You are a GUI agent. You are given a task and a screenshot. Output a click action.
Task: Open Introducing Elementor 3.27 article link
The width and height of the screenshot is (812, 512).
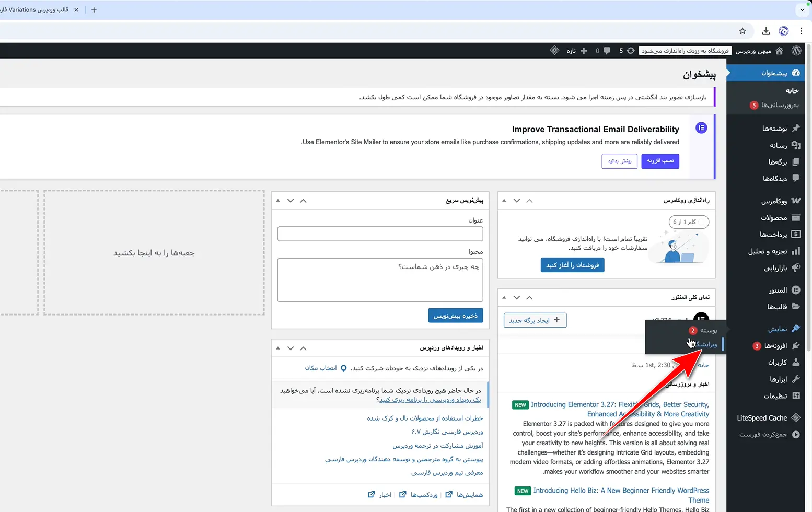620,409
